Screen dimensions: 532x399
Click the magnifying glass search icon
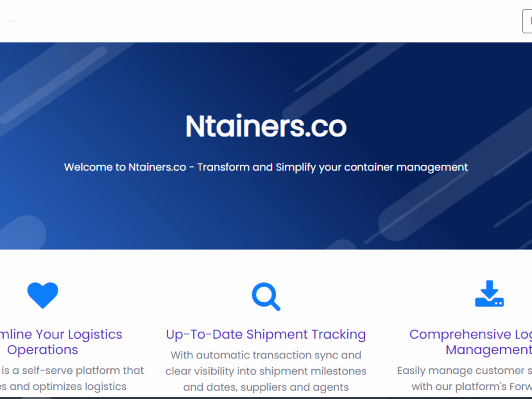pos(266,296)
